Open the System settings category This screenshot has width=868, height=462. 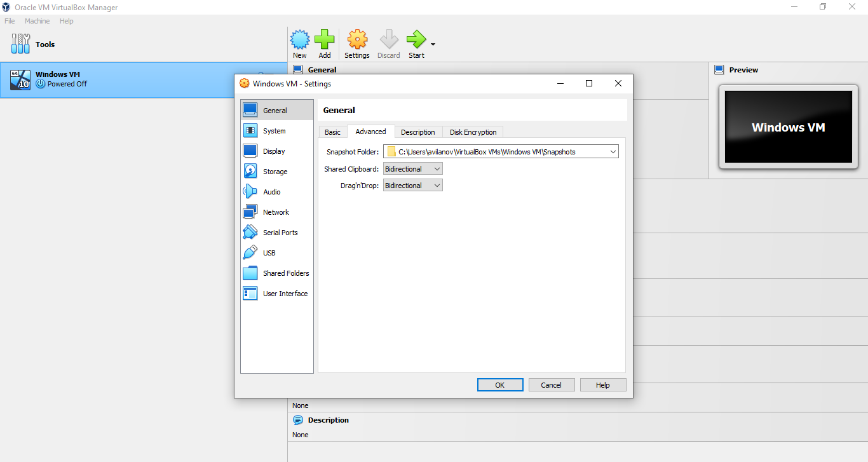point(277,131)
